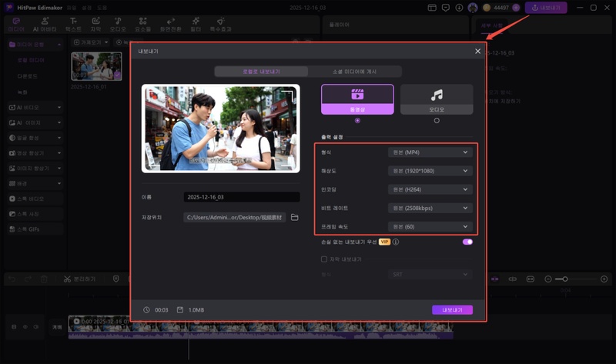Browse for save folder with folder icon
This screenshot has height=364, width=616.
(x=295, y=217)
